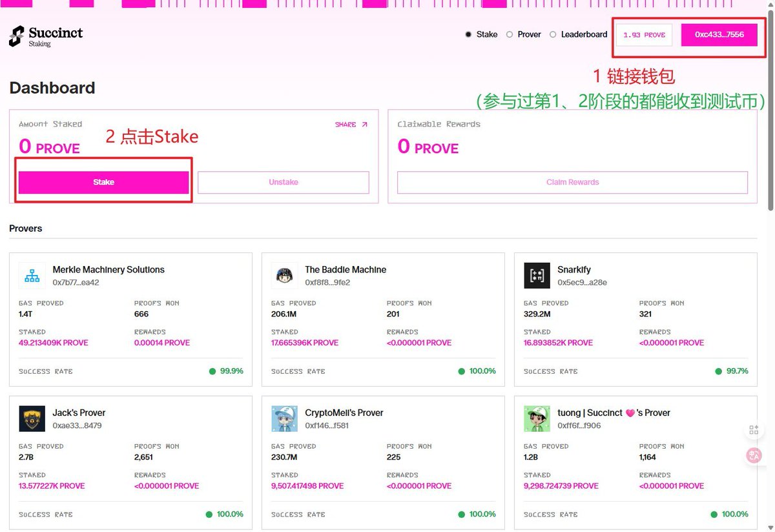
Task: Click staked value 9,507.417498 PROVE
Action: 307,486
